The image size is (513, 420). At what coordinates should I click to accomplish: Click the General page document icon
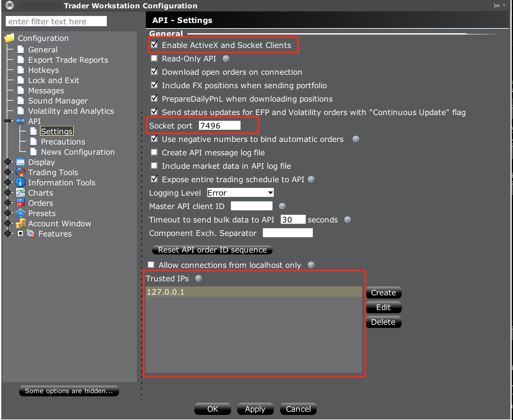[x=21, y=49]
